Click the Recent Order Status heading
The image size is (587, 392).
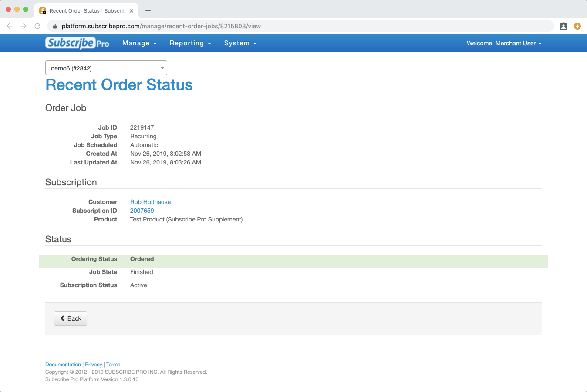[119, 85]
